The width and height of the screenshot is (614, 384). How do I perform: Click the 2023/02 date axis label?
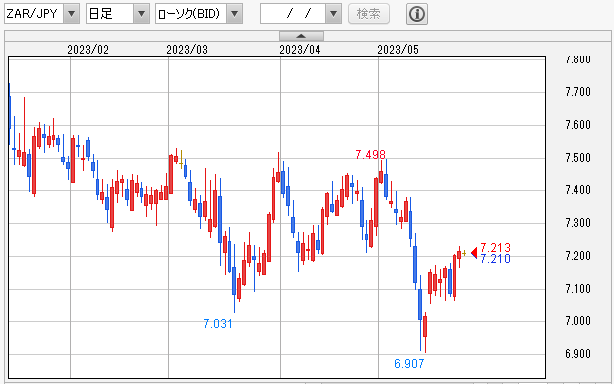click(x=88, y=50)
